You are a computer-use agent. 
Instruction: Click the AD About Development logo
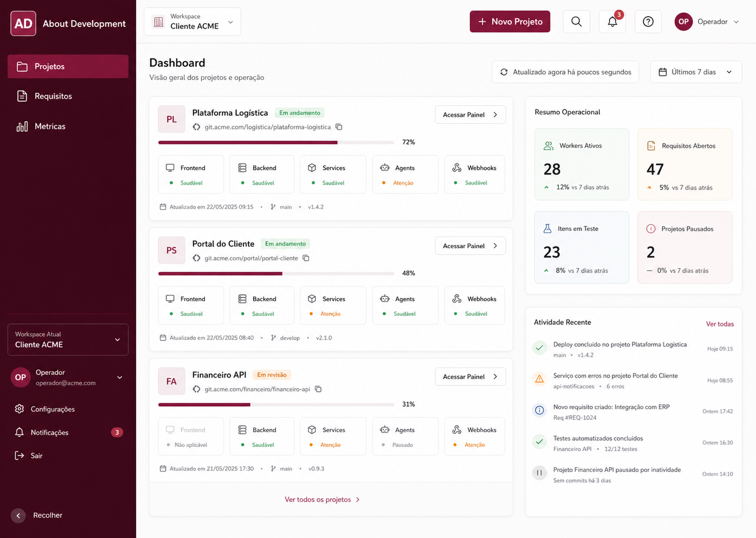coord(68,23)
